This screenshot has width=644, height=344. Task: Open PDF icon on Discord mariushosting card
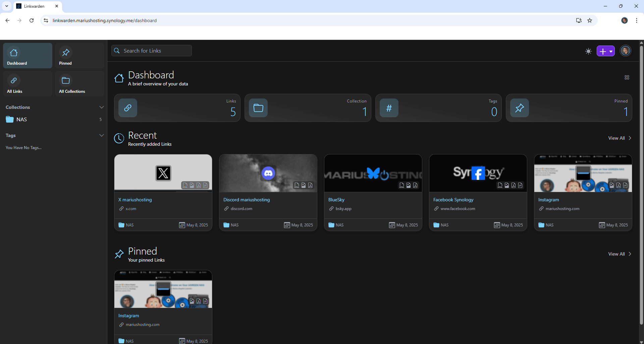pos(310,185)
